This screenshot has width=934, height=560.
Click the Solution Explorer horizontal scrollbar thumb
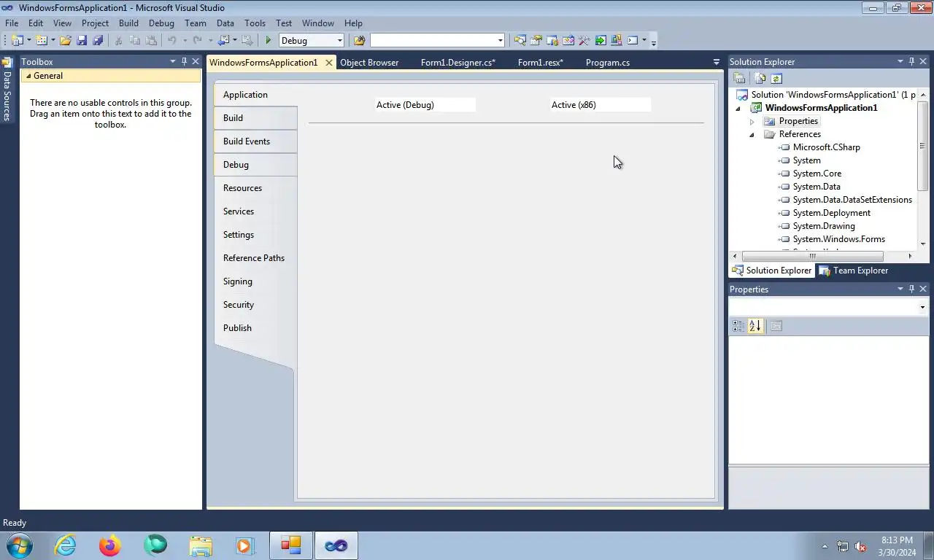coord(812,257)
